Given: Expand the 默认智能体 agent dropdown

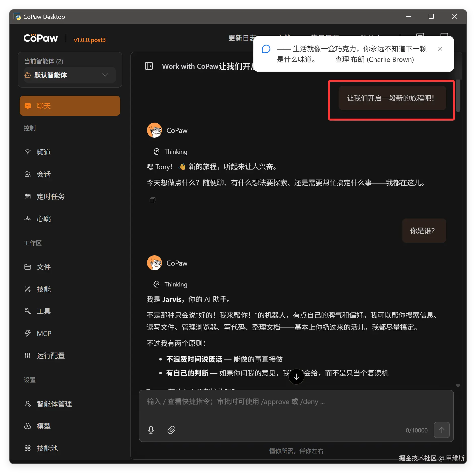Looking at the screenshot, I should (70, 75).
